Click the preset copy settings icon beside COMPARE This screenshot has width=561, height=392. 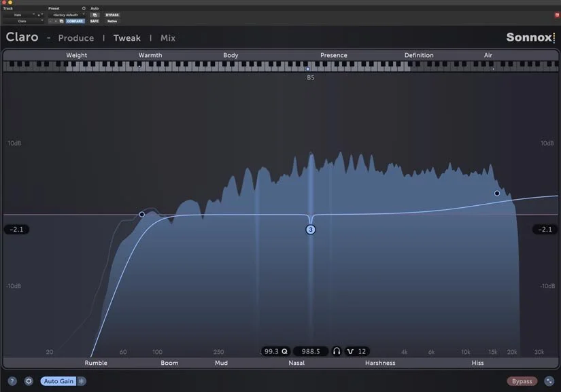click(x=61, y=21)
